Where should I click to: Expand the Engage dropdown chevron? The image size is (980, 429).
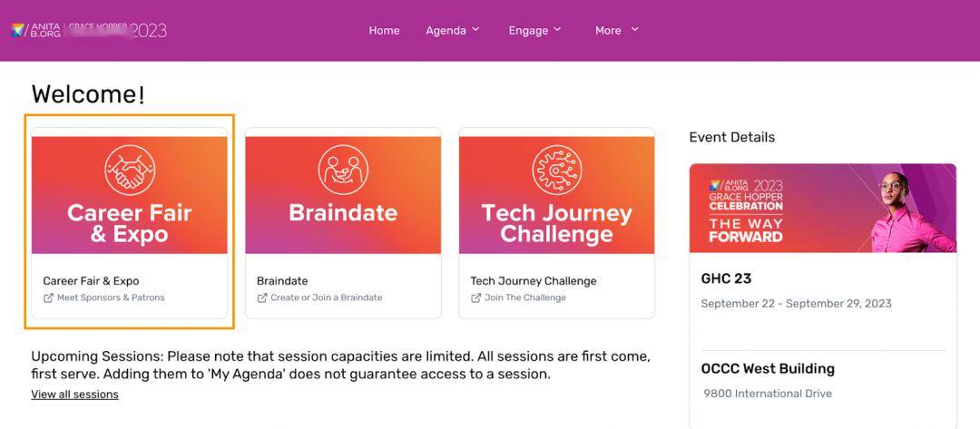click(x=557, y=29)
